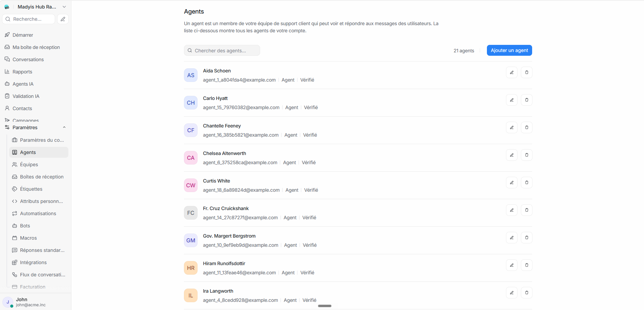644x310 pixels.
Task: Focus the sidebar Recherche field
Action: coord(29,19)
